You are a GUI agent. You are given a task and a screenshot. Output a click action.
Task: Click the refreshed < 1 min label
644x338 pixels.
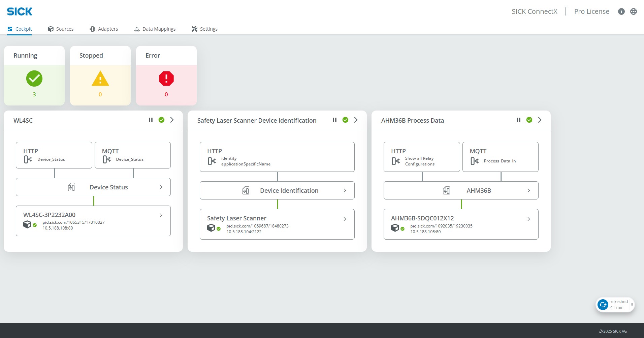point(618,305)
